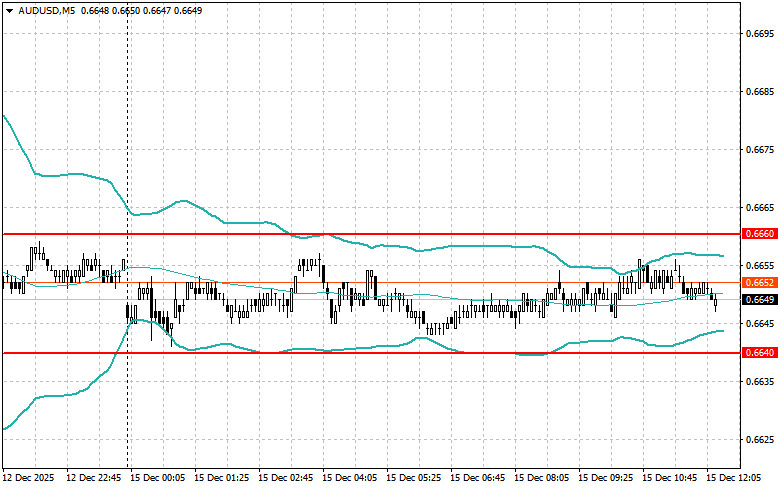Select the red 0.6660 price level label

[760, 234]
